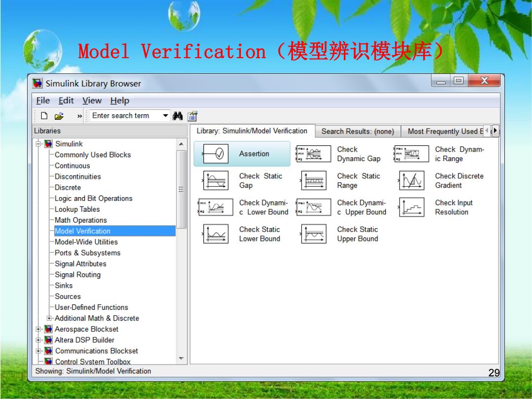The width and height of the screenshot is (532, 399).
Task: Select the Discontinuities library
Action: point(78,176)
